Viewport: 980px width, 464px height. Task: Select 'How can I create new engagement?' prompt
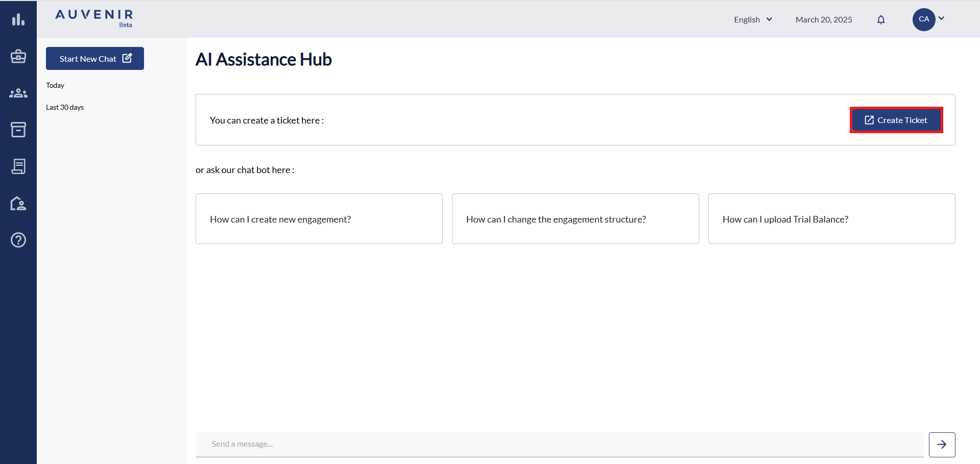tap(319, 219)
